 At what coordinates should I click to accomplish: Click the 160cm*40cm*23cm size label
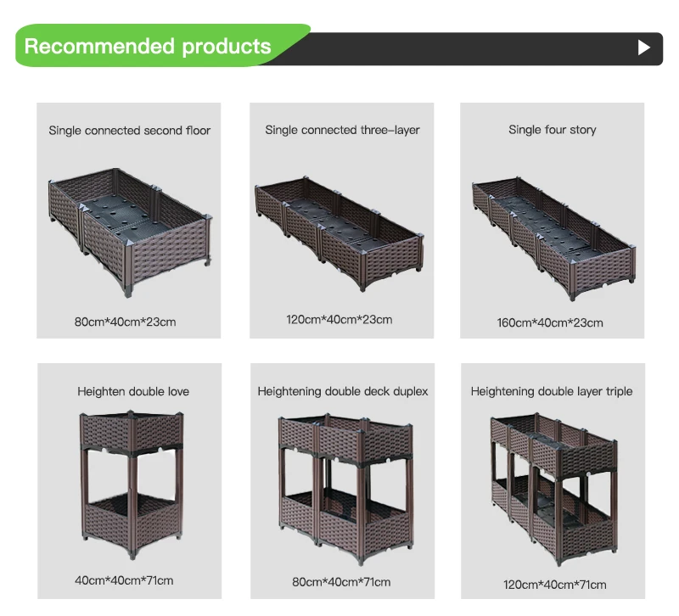(550, 322)
